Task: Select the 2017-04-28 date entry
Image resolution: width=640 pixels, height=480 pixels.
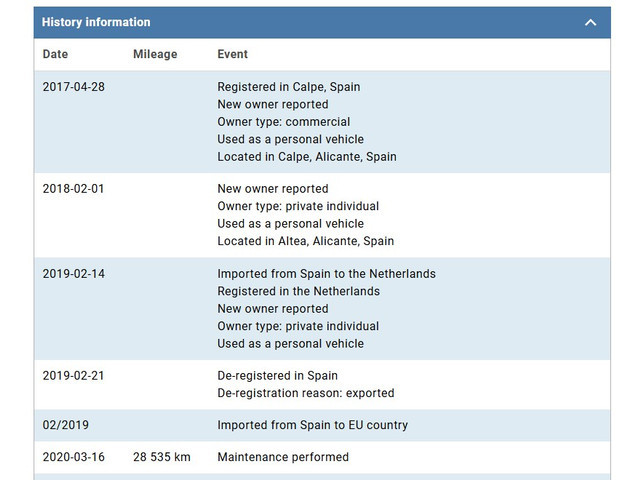Action: click(x=73, y=87)
